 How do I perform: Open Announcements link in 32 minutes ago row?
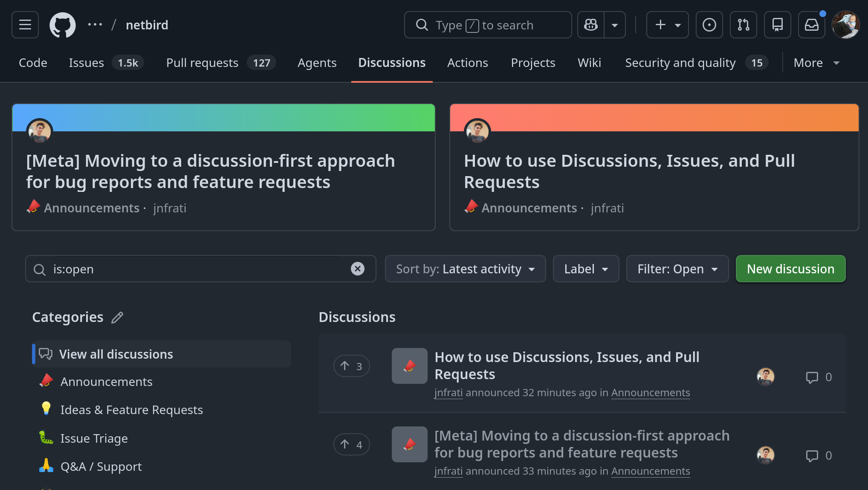click(x=651, y=392)
